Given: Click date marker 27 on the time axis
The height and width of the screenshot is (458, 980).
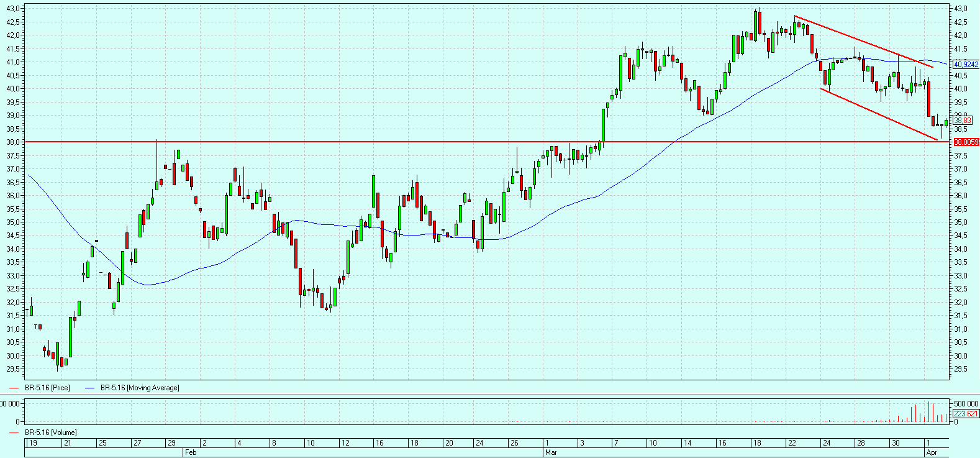Looking at the screenshot, I should pos(137,443).
